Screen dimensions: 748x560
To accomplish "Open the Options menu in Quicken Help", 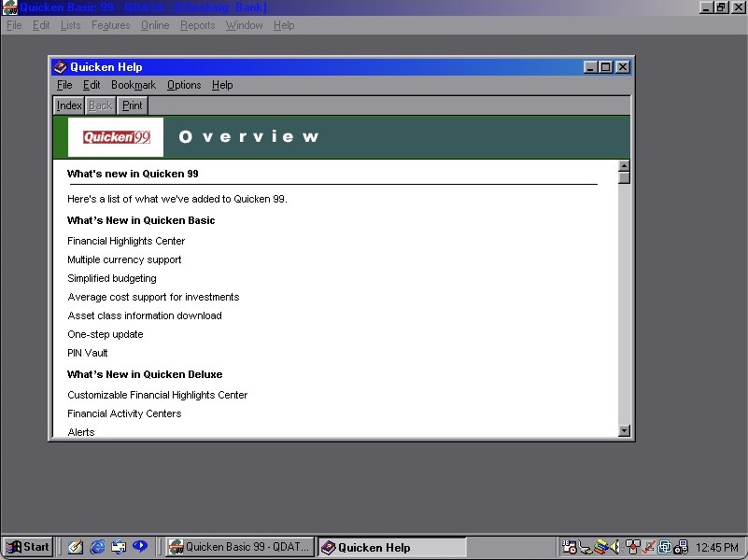I will [x=184, y=85].
